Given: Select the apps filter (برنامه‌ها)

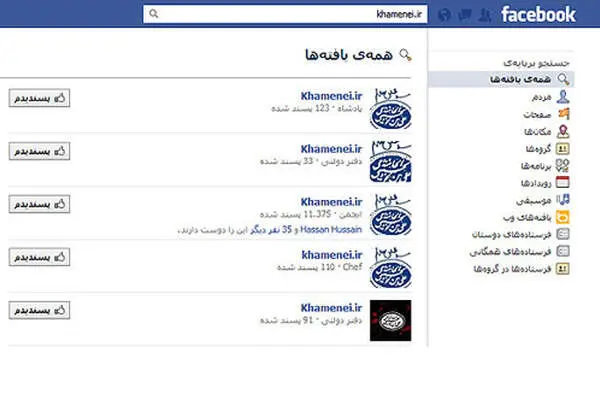Looking at the screenshot, I should coord(545,166).
